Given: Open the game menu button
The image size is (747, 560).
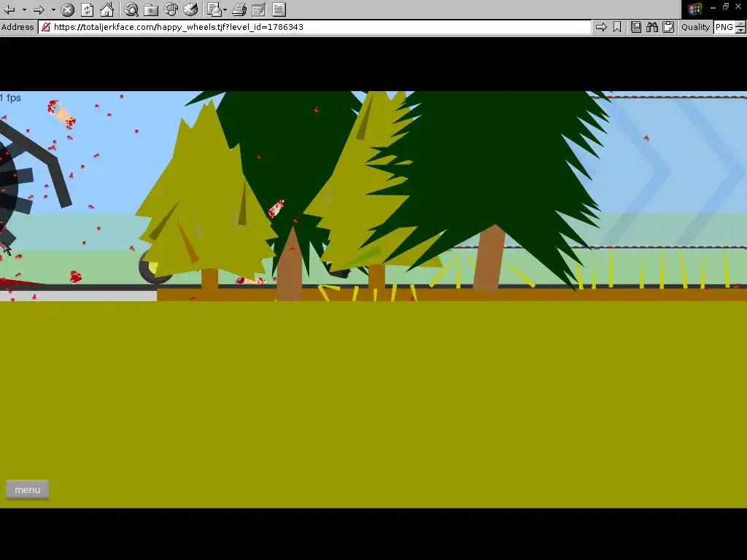Looking at the screenshot, I should click(x=27, y=489).
